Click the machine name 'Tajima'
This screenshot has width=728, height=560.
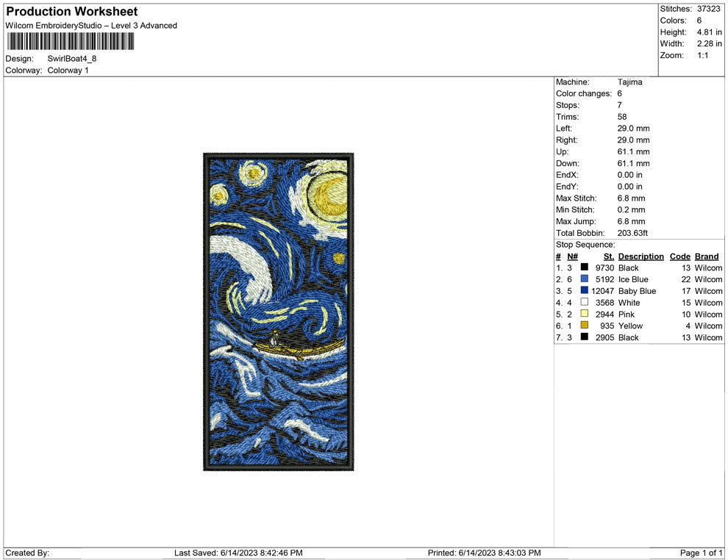(629, 82)
